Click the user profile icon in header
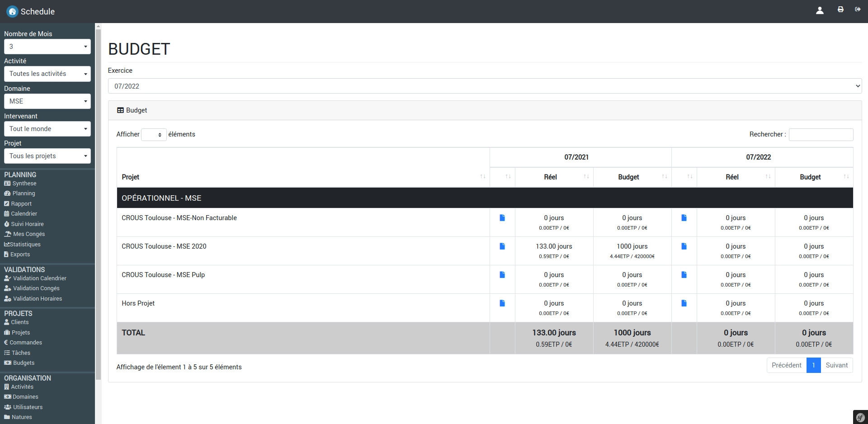 pos(819,10)
